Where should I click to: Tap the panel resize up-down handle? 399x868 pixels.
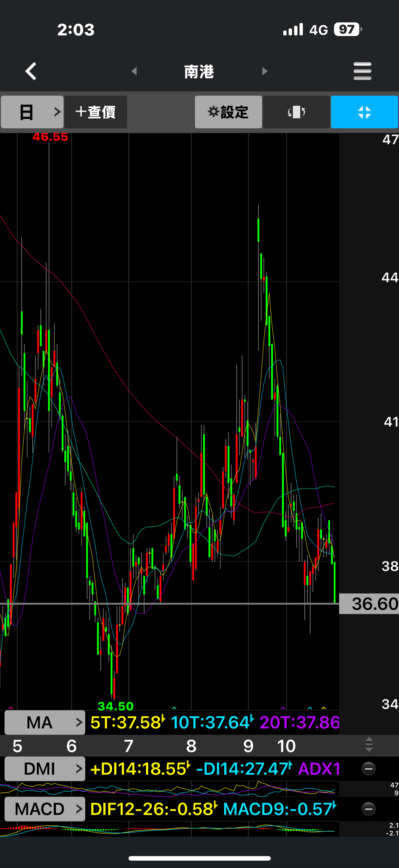[x=369, y=745]
